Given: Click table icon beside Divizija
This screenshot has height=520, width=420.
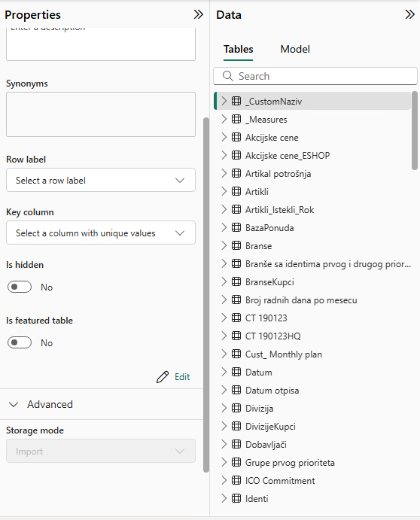Looking at the screenshot, I should click(x=236, y=408).
